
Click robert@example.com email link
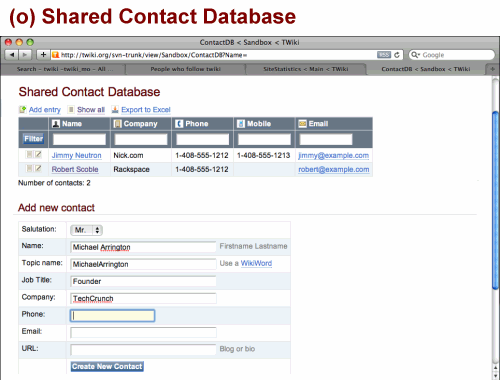click(334, 169)
